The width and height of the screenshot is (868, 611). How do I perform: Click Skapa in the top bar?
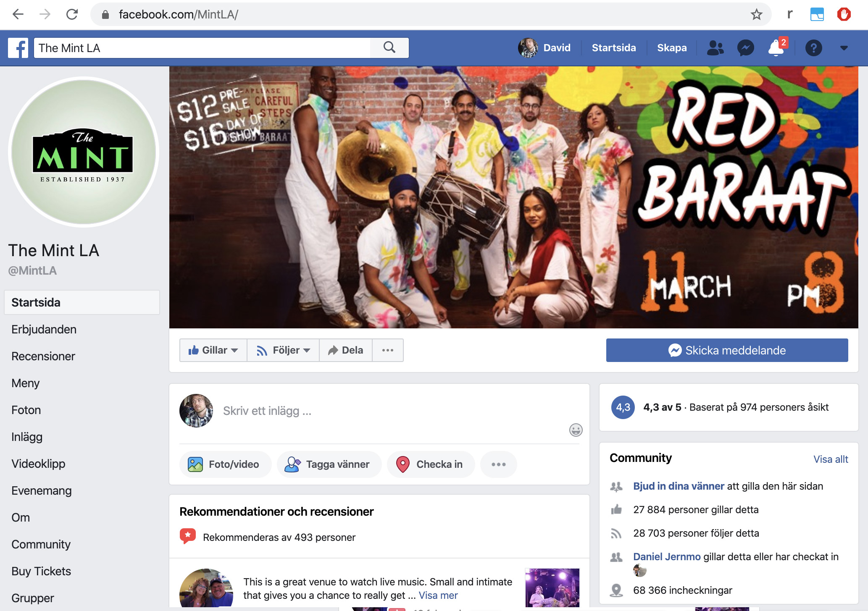click(x=672, y=48)
